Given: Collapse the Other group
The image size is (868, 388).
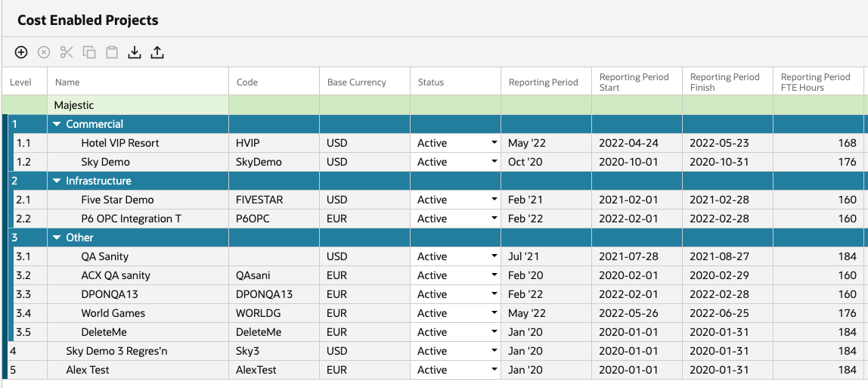Looking at the screenshot, I should coord(57,237).
